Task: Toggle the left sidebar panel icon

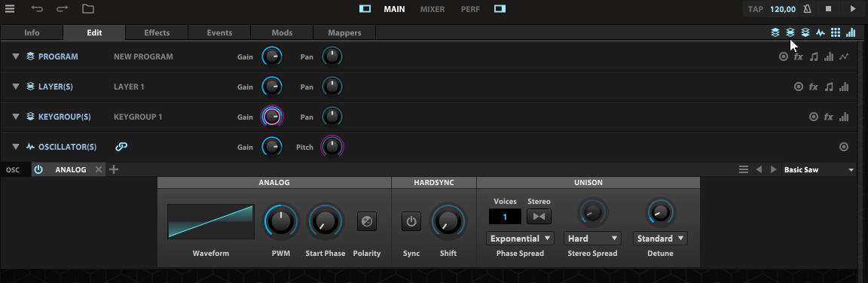Action: pyautogui.click(x=365, y=9)
